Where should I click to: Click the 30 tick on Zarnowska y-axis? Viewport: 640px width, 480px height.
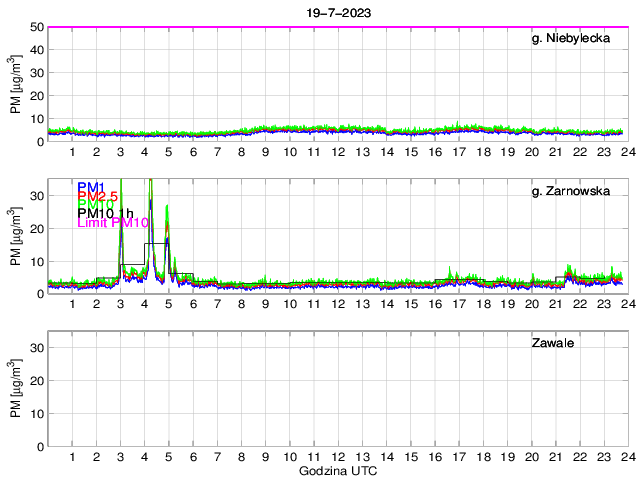pos(36,196)
